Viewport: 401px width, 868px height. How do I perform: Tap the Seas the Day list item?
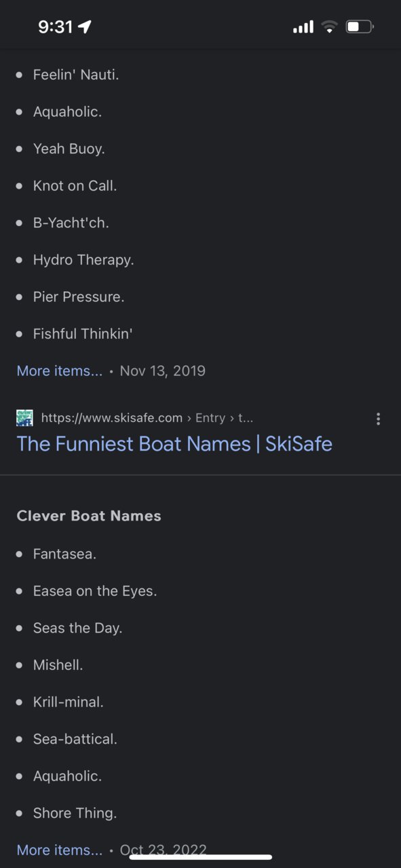pyautogui.click(x=78, y=628)
